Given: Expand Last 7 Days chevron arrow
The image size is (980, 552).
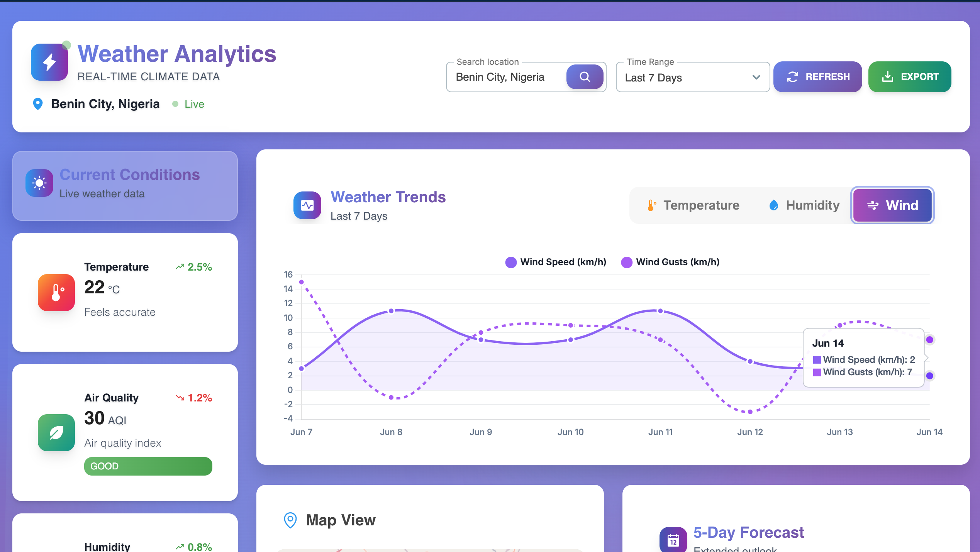Looking at the screenshot, I should point(756,77).
